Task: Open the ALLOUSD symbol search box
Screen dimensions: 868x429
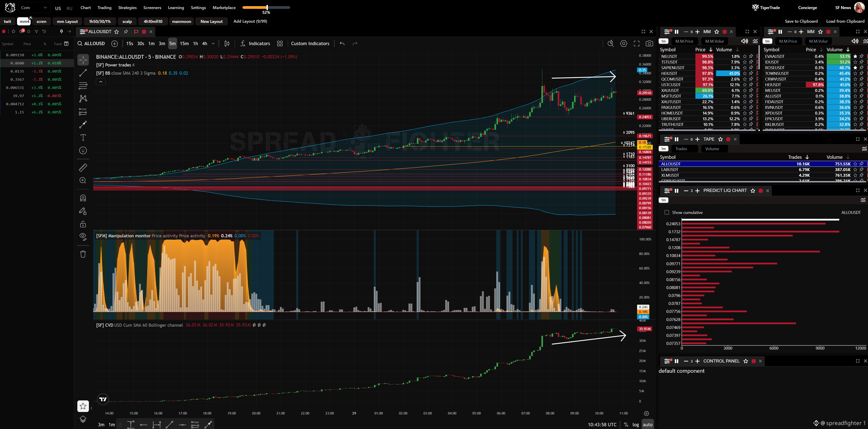Action: point(91,44)
